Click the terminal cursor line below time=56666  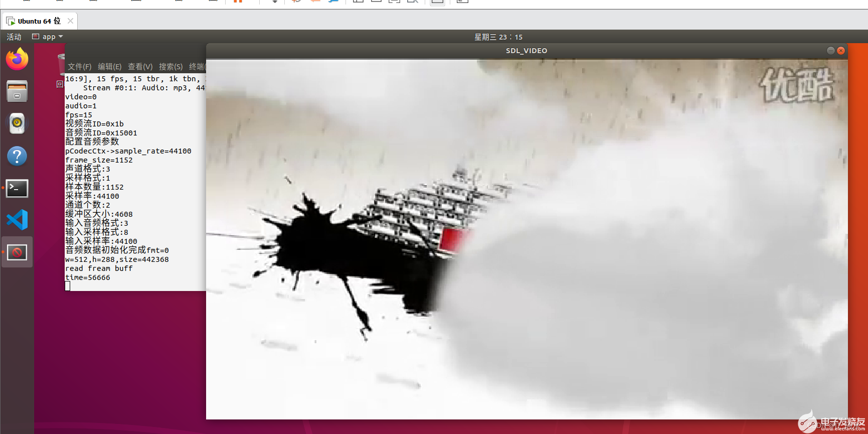(x=68, y=286)
